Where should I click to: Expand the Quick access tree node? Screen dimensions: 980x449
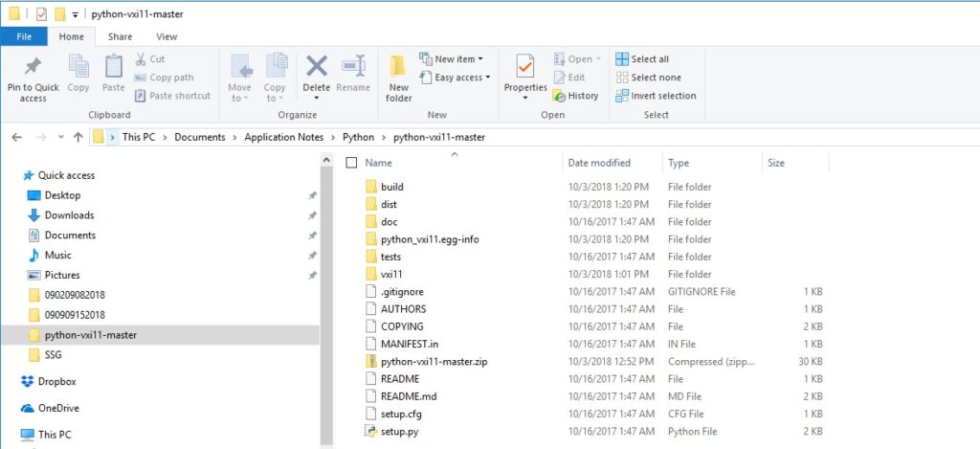click(12, 176)
